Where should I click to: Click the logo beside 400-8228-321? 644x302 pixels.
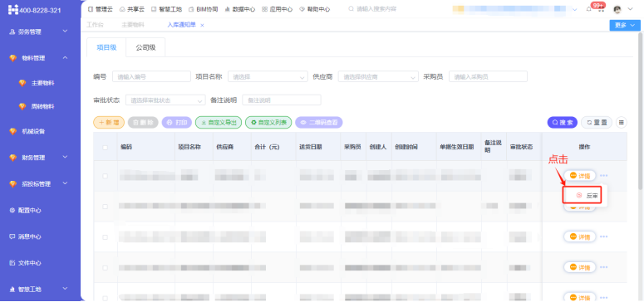(13, 10)
